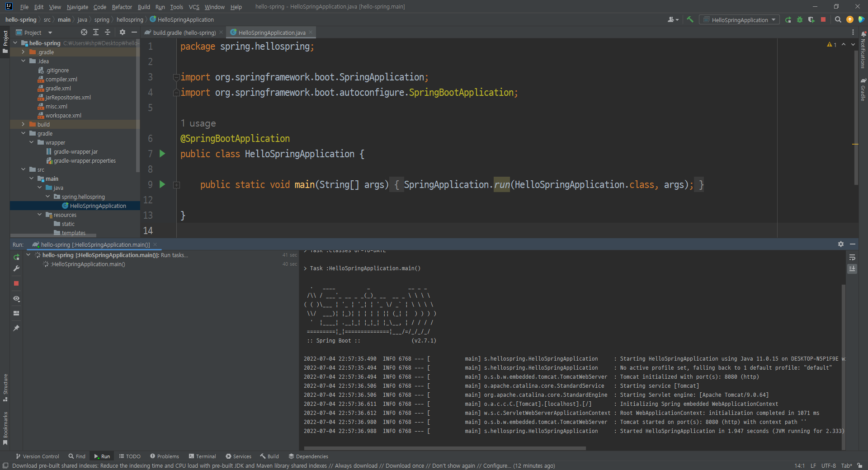Image resolution: width=868 pixels, height=470 pixels.
Task: Stop the process in the Run panel
Action: click(16, 283)
